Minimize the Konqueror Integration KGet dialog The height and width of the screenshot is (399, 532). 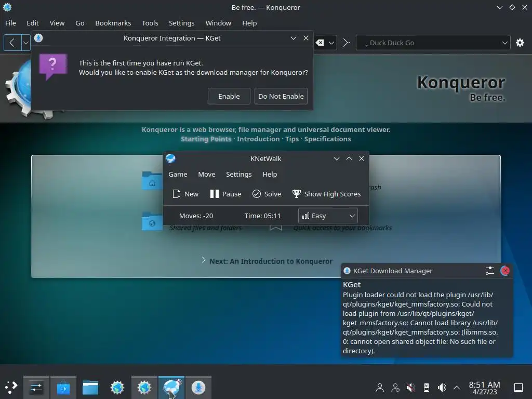coord(294,38)
